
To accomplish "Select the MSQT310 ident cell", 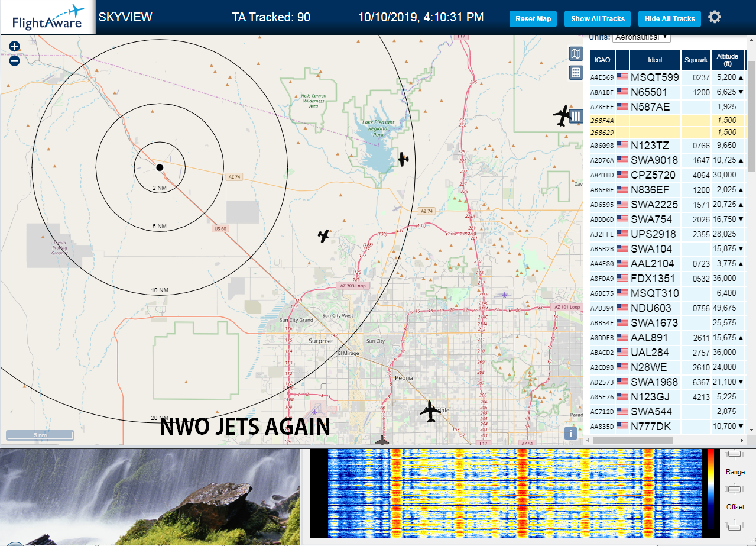I will coord(655,293).
